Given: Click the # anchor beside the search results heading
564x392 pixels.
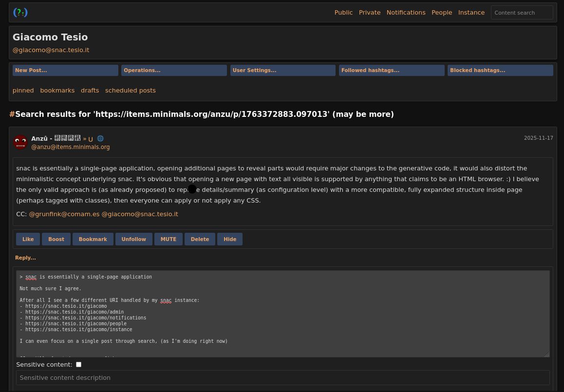Looking at the screenshot, I should click(12, 114).
